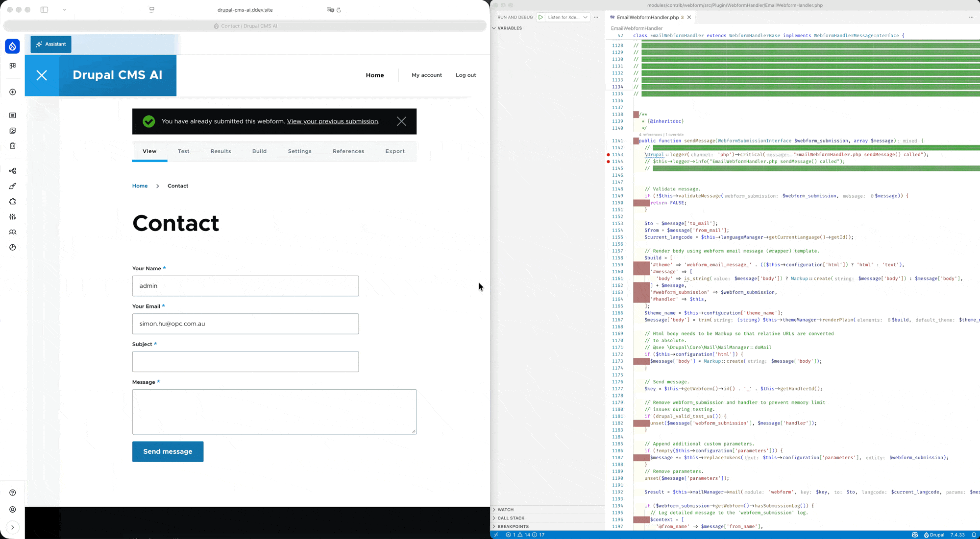The image size is (980, 539).
Task: Select the Content icon in admin sidebar
Action: click(12, 116)
